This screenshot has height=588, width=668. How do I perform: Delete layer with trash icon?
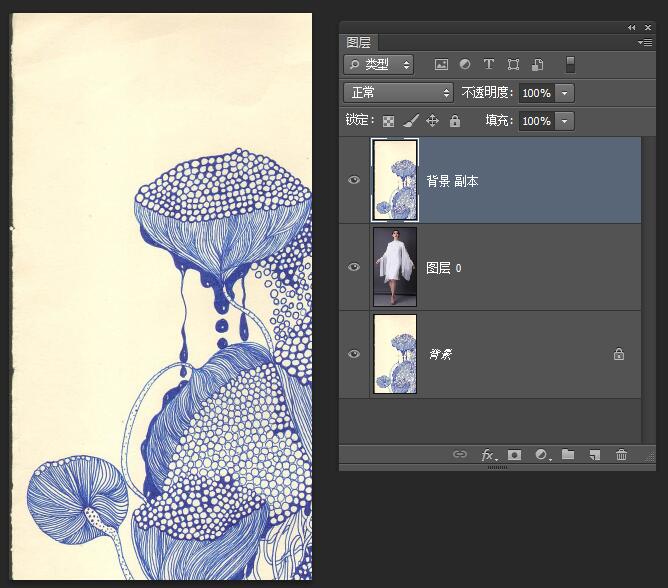[621, 455]
